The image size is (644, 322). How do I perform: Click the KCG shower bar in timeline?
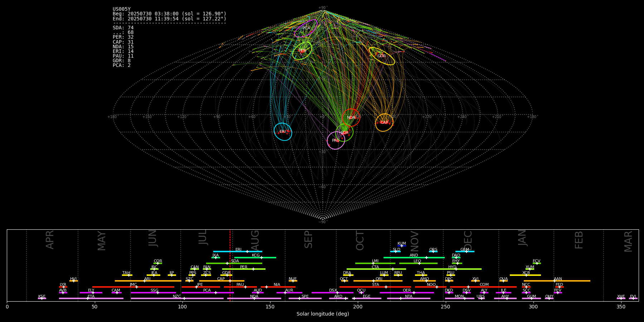[x=255, y=257]
